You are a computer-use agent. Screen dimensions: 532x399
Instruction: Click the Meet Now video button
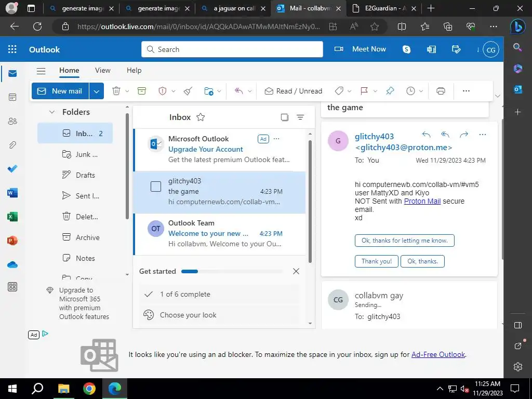(x=360, y=49)
